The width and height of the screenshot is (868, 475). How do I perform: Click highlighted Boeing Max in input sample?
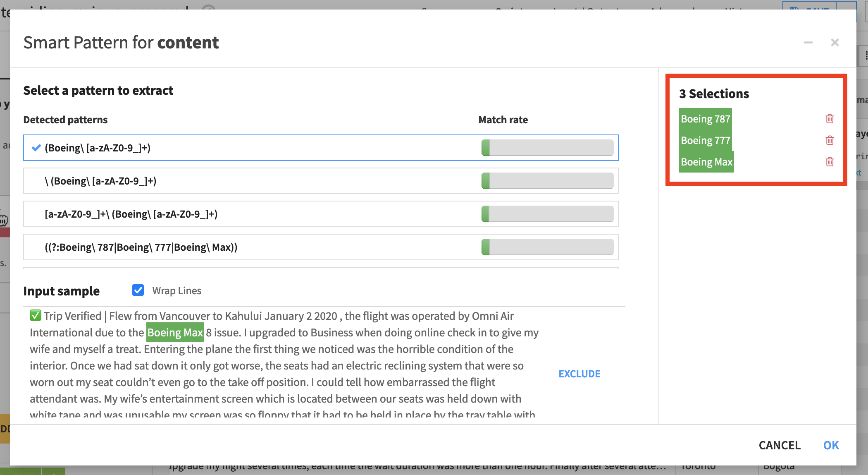pos(175,333)
